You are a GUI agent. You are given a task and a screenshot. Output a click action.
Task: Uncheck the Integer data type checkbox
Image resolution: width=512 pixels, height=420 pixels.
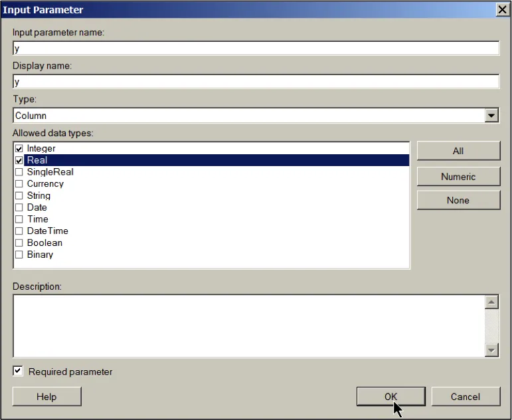coord(19,149)
